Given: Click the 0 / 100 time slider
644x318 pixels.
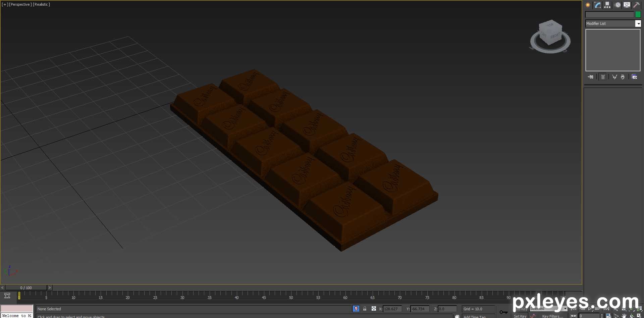Looking at the screenshot, I should 26,288.
